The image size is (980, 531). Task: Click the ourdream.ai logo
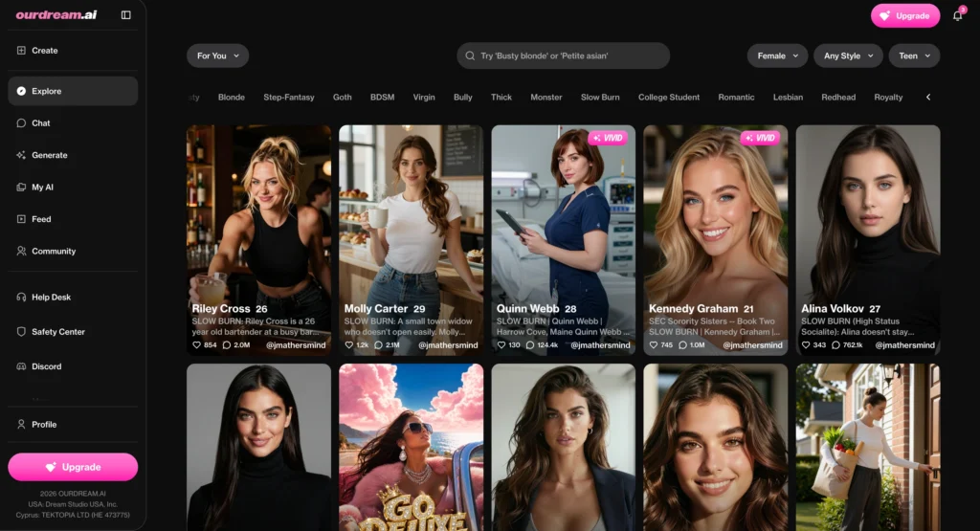56,15
